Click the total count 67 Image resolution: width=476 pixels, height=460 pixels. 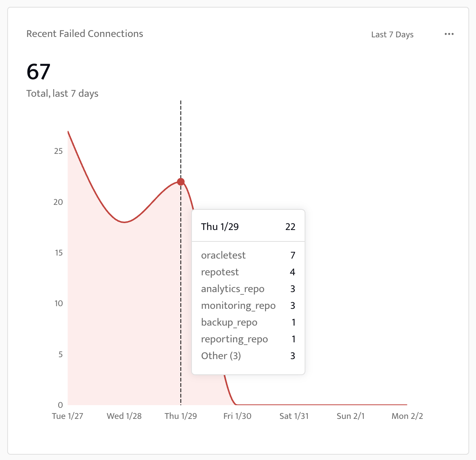pyautogui.click(x=38, y=71)
